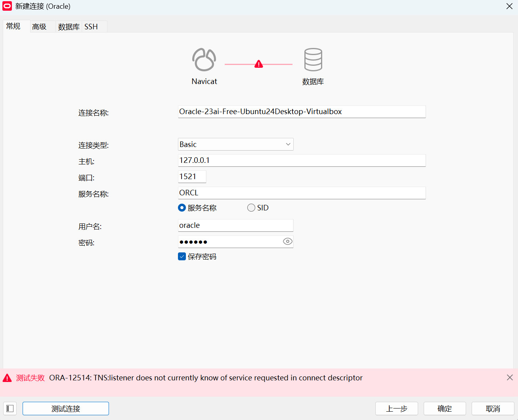Focus the 密码 password field
This screenshot has height=420, width=518.
tap(236, 242)
